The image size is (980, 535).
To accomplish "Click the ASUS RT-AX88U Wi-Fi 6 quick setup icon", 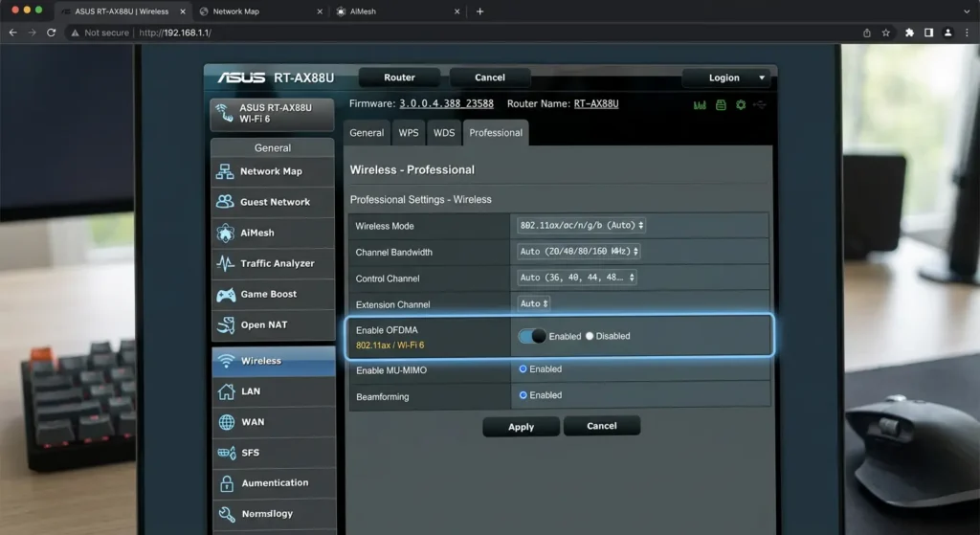I will pos(224,113).
